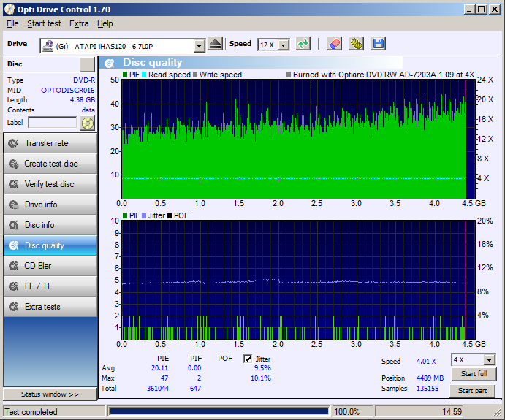Eject the disc with the eject icon
505x420 pixels.
(215, 44)
